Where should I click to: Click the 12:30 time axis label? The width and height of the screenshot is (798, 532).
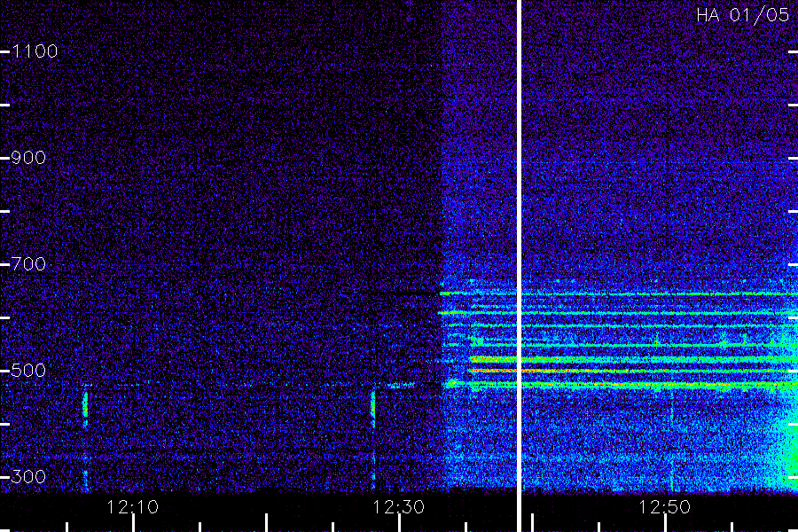(x=398, y=507)
